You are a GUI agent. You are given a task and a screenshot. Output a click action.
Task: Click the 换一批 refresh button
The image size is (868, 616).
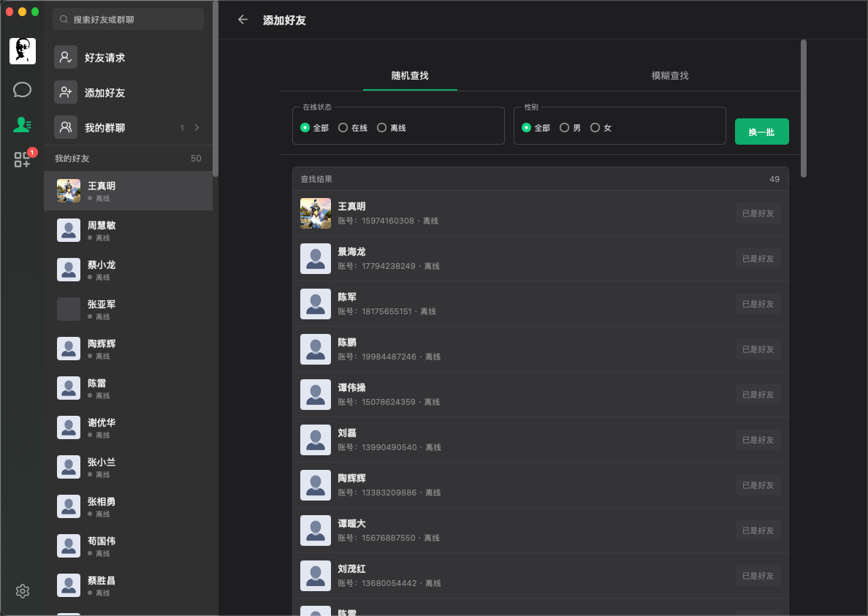(x=762, y=132)
